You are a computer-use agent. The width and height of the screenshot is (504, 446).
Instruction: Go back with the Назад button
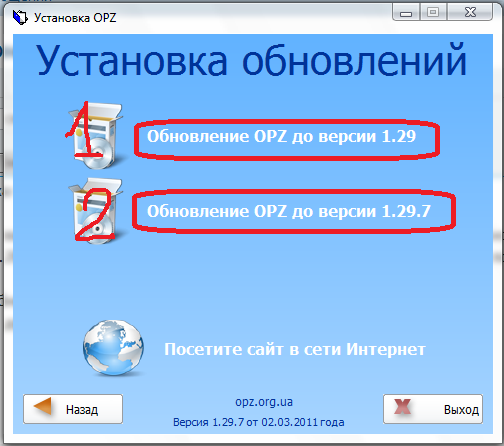tap(73, 409)
